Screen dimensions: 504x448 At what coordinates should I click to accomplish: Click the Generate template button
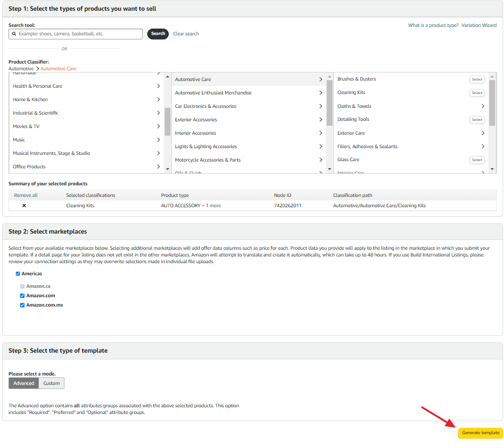pyautogui.click(x=480, y=433)
